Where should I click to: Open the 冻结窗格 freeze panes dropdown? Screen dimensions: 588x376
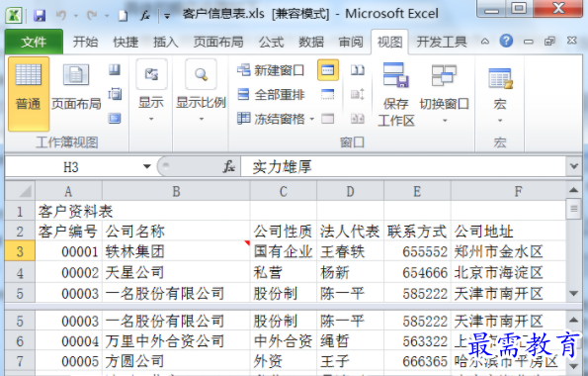click(312, 120)
